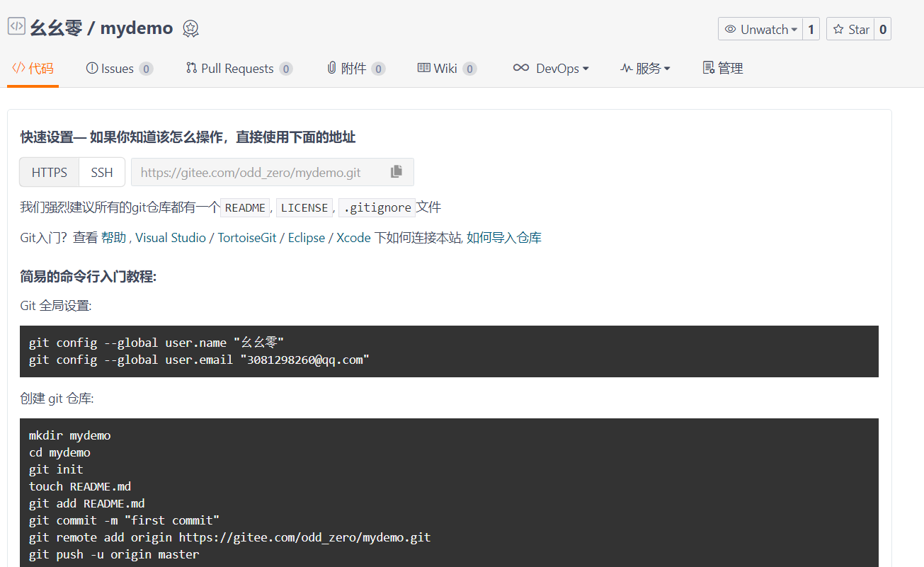The height and width of the screenshot is (567, 924).
Task: Click the book icon on the Wiki tab
Action: point(422,67)
